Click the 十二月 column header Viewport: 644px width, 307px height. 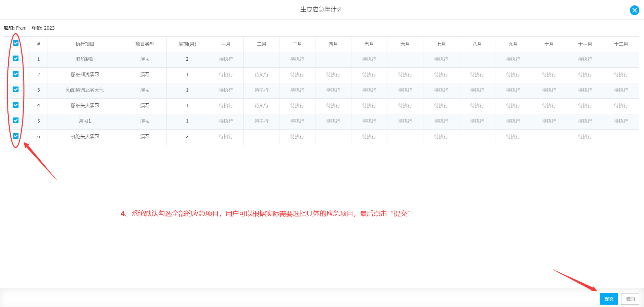pos(621,44)
